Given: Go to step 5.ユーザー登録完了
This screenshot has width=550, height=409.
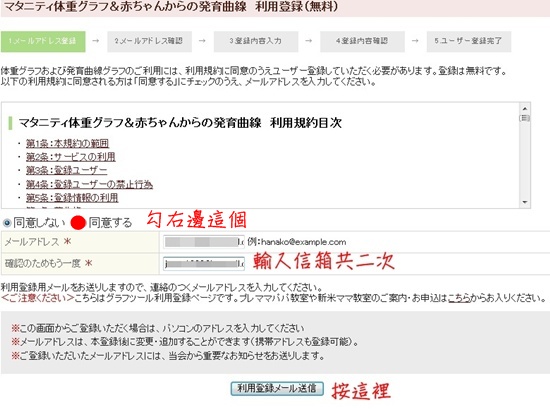Looking at the screenshot, I should pyautogui.click(x=469, y=41).
